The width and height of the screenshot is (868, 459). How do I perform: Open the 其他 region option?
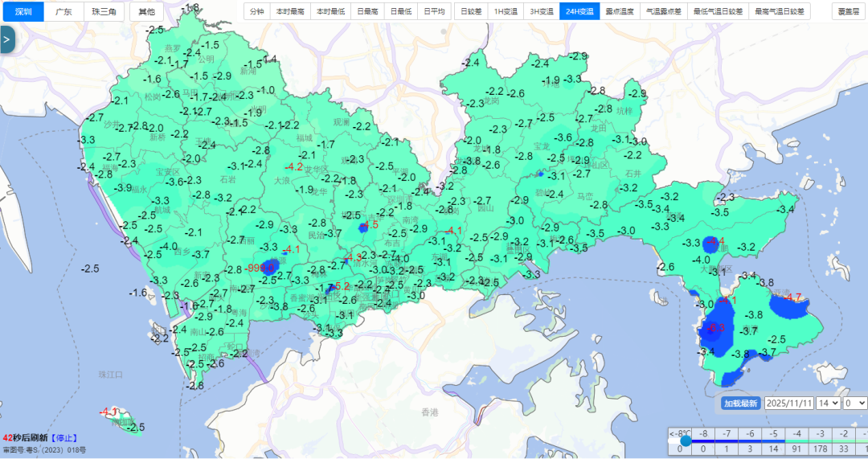click(147, 12)
